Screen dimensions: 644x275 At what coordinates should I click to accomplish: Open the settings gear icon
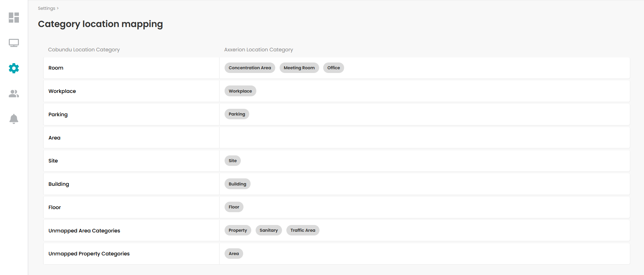14,68
